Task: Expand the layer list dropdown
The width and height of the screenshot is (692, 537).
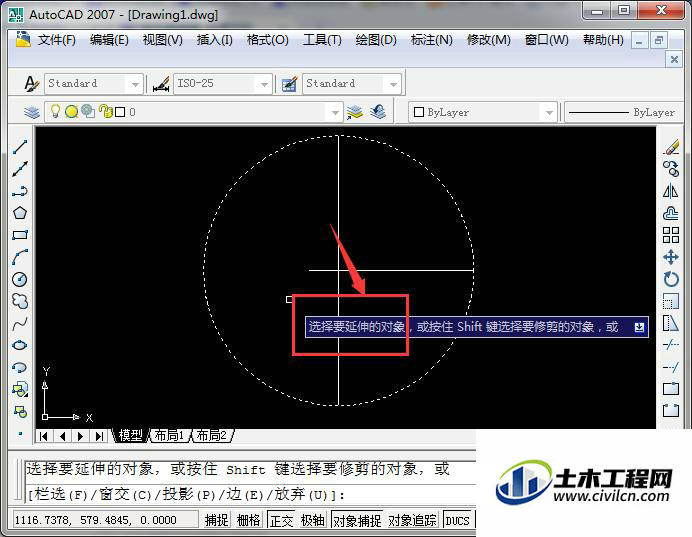Action: click(335, 113)
